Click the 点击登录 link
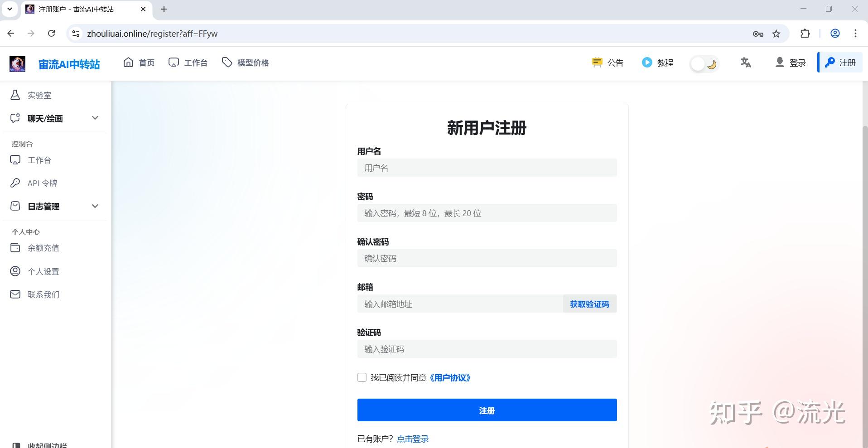This screenshot has height=448, width=868. coord(412,438)
